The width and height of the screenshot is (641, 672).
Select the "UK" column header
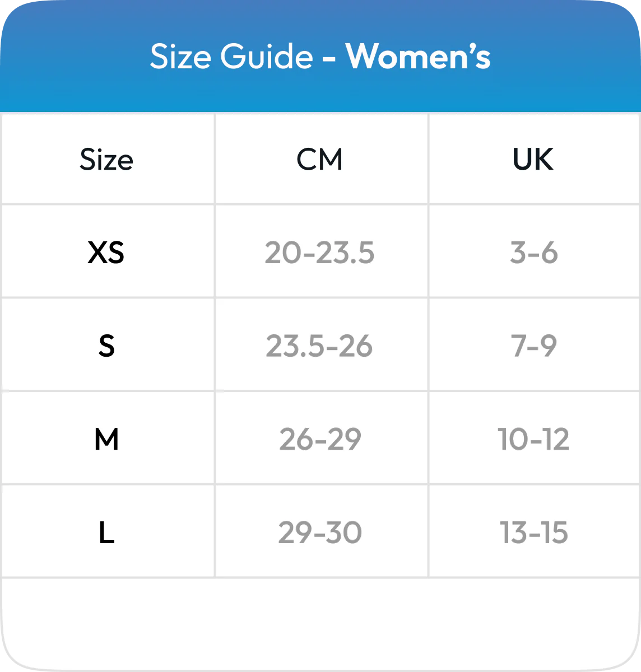point(533,160)
